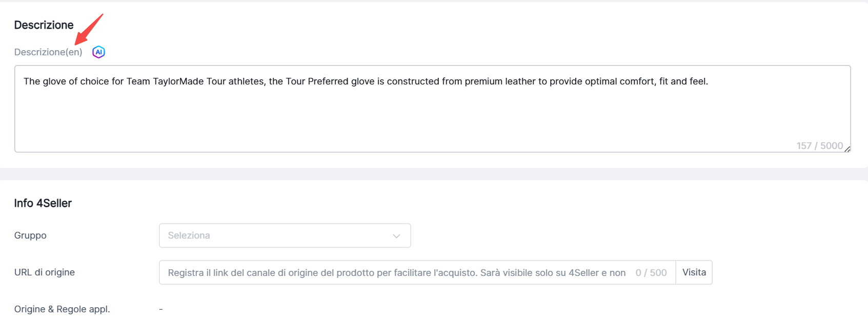This screenshot has height=321, width=868.
Task: Focus the URL di origine input field
Action: (395, 273)
